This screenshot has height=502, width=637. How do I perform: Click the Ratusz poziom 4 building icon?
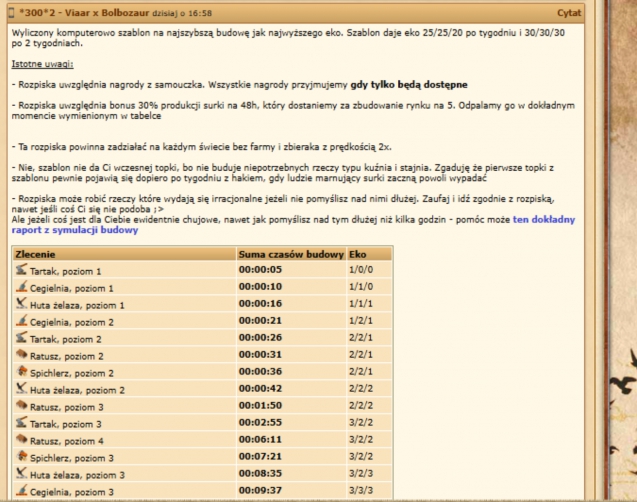click(x=22, y=441)
